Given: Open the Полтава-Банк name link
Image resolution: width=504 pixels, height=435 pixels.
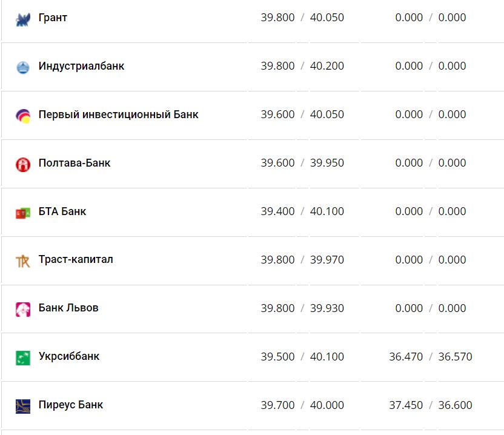Looking at the screenshot, I should coord(75,163).
